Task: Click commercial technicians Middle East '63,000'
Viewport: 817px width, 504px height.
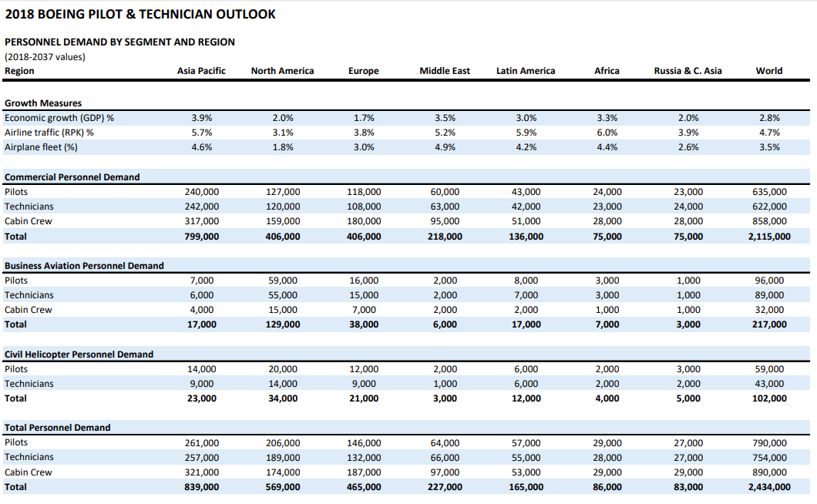Action: click(445, 207)
